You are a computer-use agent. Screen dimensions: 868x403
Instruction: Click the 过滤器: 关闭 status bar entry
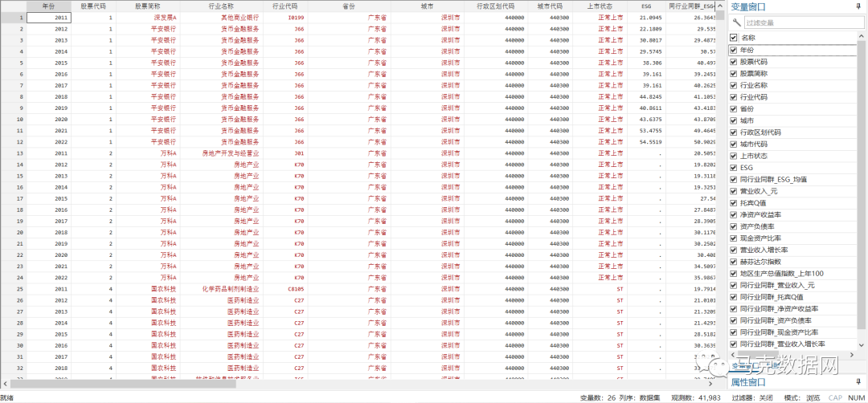752,397
